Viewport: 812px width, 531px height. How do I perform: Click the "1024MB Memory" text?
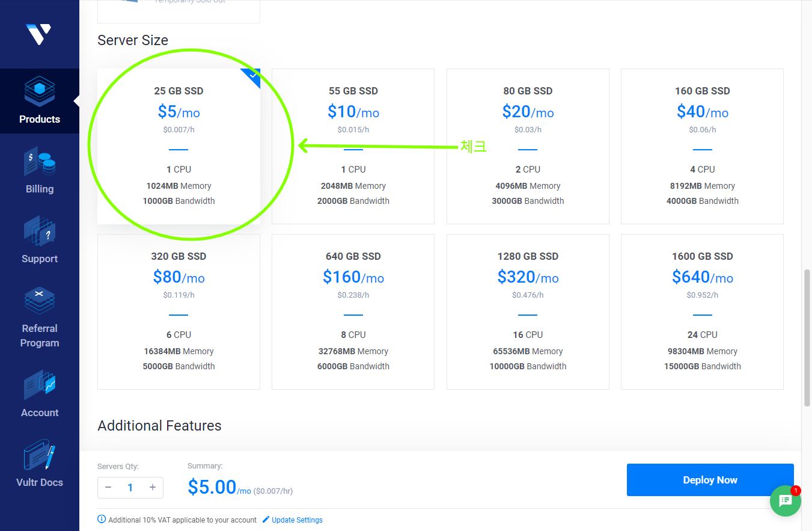pos(179,186)
